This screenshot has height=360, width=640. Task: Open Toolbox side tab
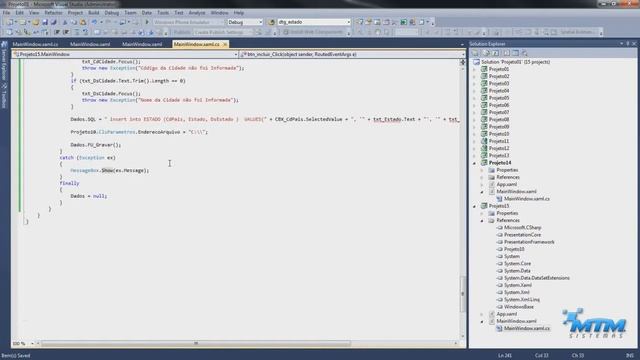pyautogui.click(x=4, y=96)
